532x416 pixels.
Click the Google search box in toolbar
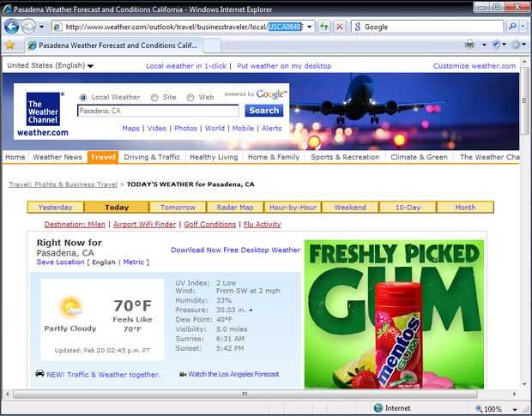427,27
